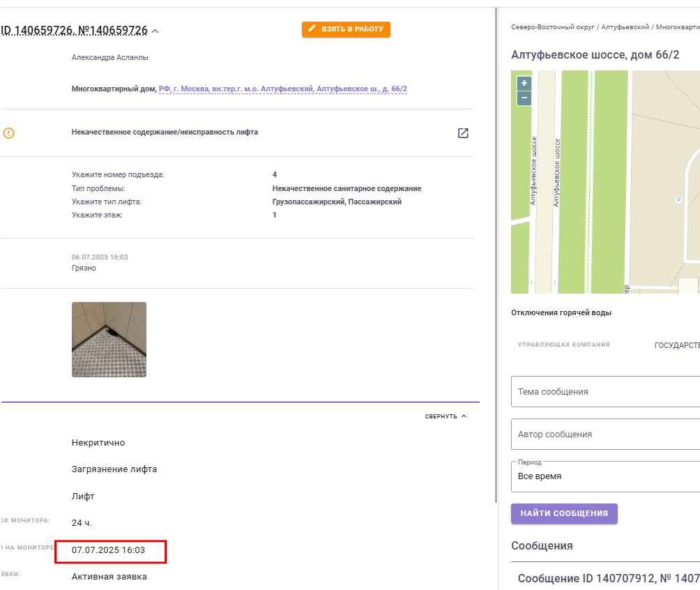Image resolution: width=700 pixels, height=590 pixels.
Task: Collapse the ID 140659726 header chevron
Action: 155,31
